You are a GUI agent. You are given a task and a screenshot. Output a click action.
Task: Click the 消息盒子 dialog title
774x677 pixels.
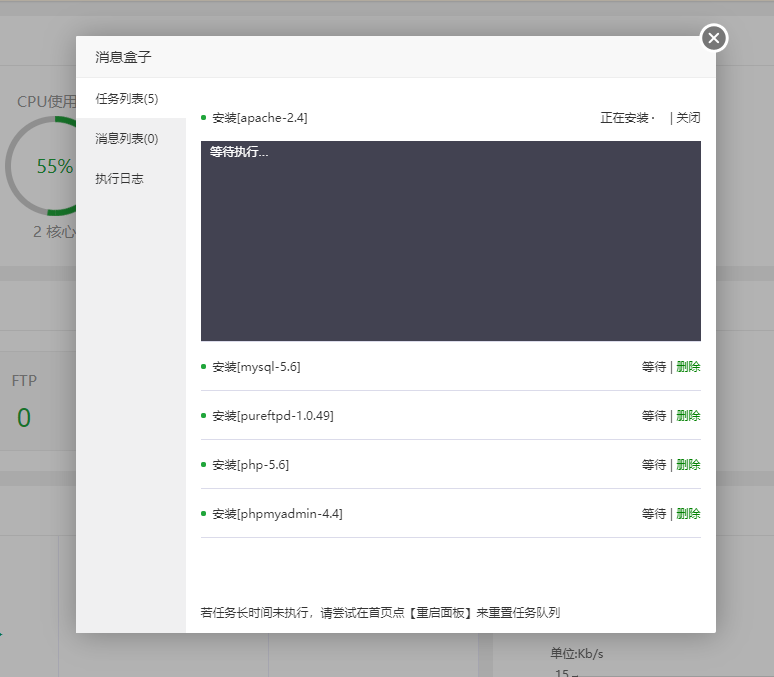[x=123, y=57]
